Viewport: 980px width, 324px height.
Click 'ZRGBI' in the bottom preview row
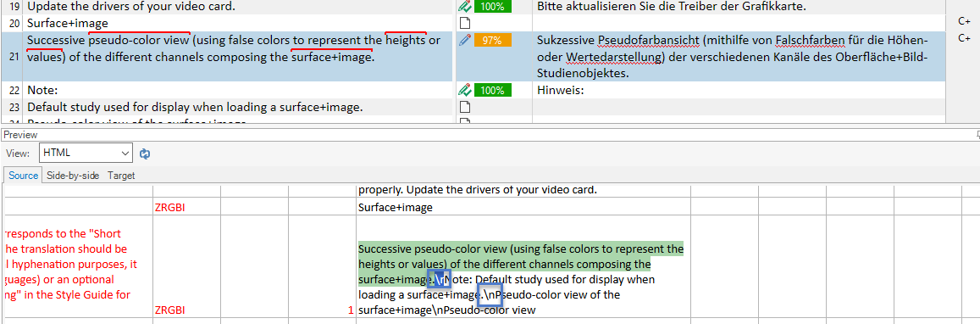(x=170, y=310)
